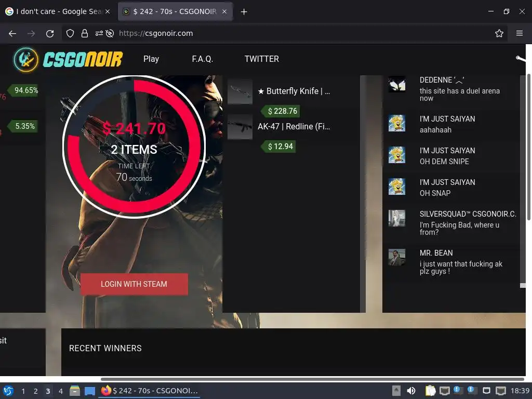Click the taskbar clock showing 18:39
The image size is (532, 399).
520,391
